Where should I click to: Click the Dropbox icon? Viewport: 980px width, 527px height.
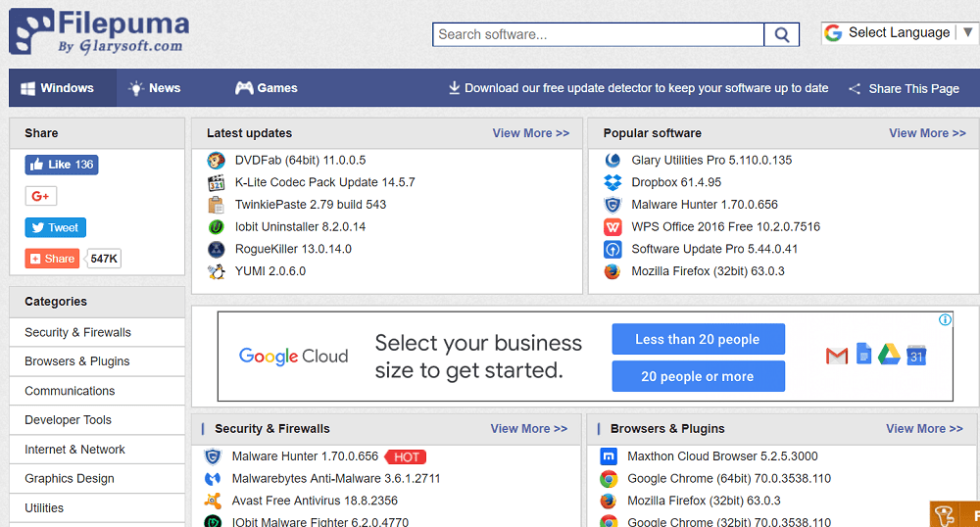[612, 183]
